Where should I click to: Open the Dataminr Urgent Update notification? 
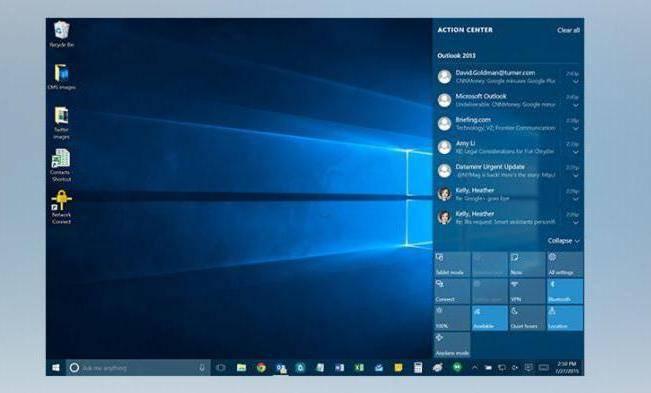coord(508,171)
